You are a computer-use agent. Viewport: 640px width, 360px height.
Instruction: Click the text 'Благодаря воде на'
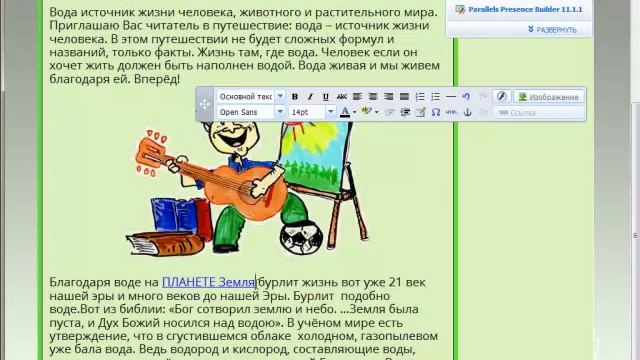tap(104, 282)
